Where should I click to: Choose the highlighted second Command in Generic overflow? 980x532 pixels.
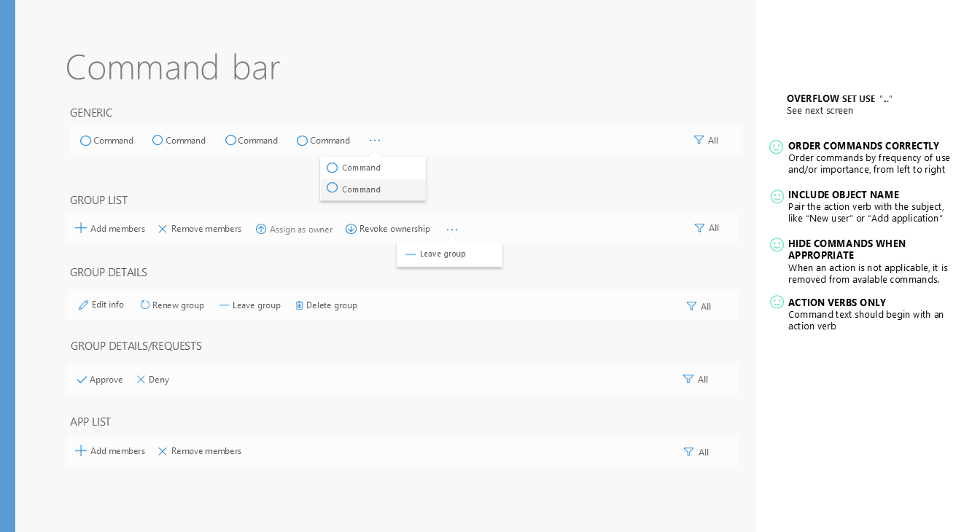(361, 189)
